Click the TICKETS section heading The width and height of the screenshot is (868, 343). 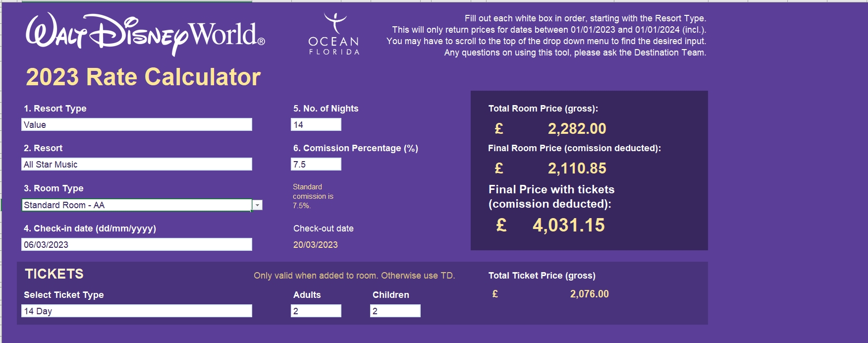tap(54, 274)
